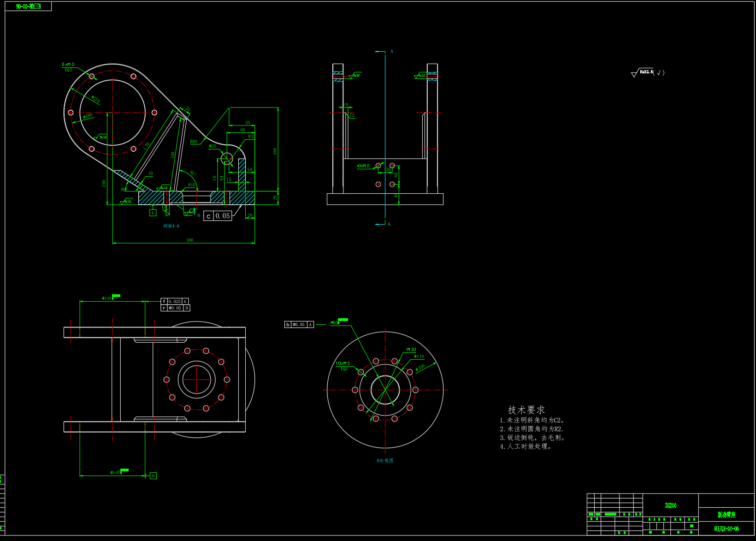Screen dimensions: 756x541
Task: Select the boxed datum B symbol at bottom
Action: point(153,476)
